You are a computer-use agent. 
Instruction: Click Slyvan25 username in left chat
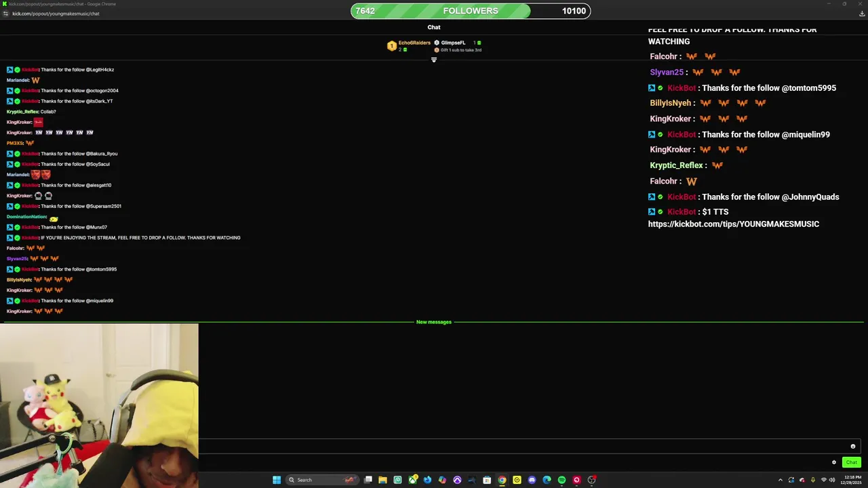(x=17, y=259)
